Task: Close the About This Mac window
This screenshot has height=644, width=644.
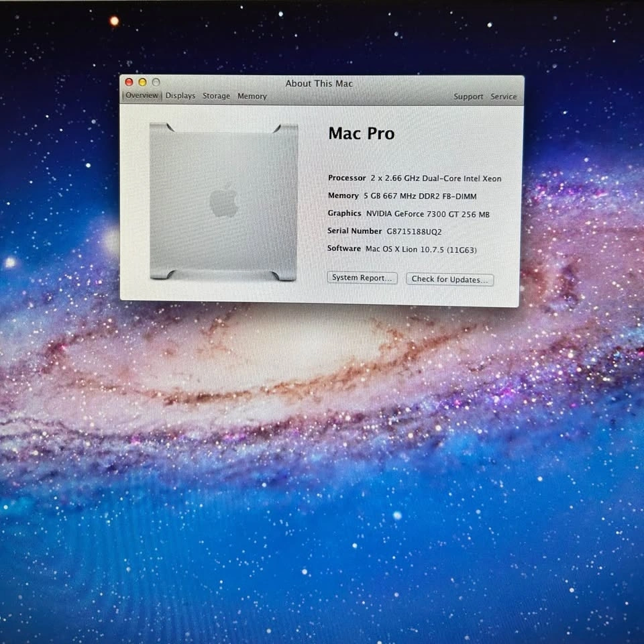Action: pyautogui.click(x=129, y=83)
